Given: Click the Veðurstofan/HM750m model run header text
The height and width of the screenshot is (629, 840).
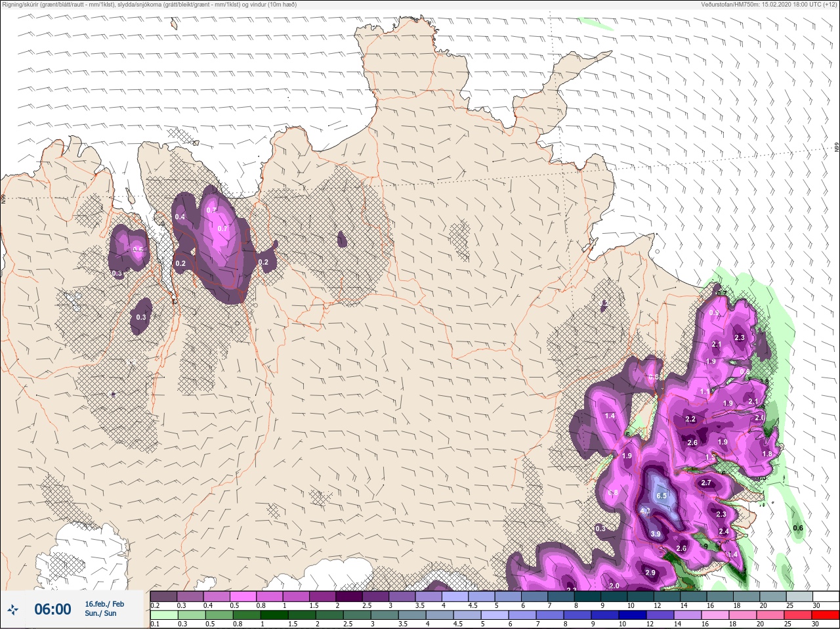Looking at the screenshot, I should (x=769, y=5).
